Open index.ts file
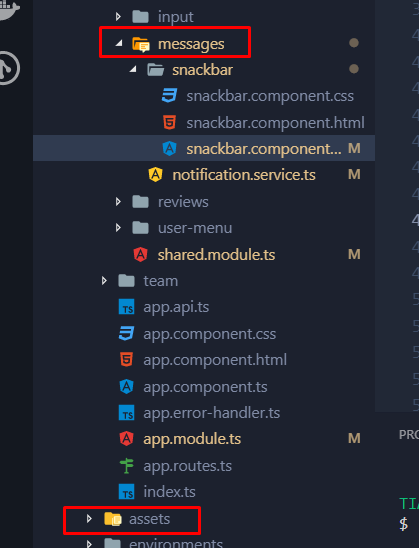 point(169,492)
